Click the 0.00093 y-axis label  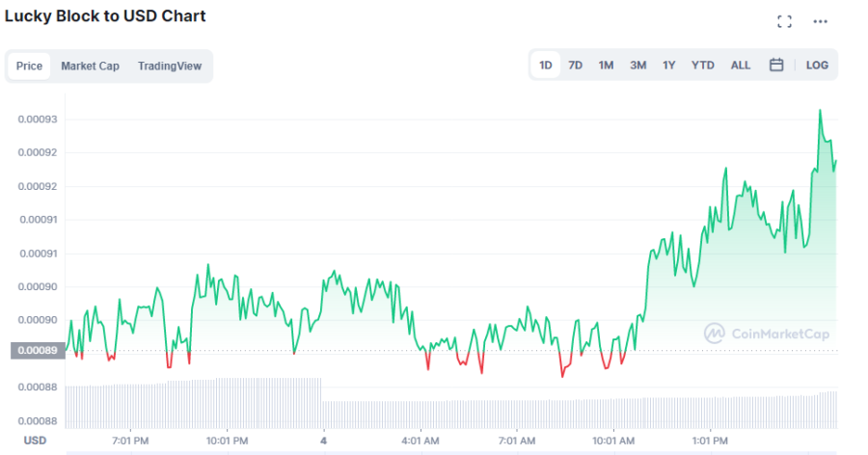tap(37, 119)
